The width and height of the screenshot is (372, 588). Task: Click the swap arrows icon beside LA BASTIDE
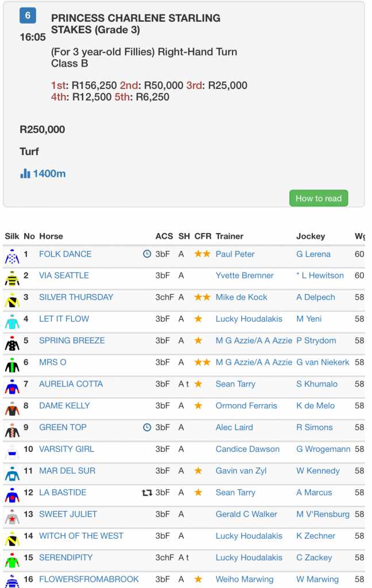pyautogui.click(x=147, y=493)
